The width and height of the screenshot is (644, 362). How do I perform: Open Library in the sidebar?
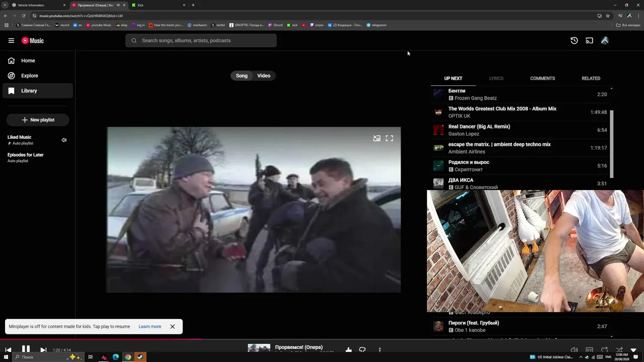[x=38, y=91]
